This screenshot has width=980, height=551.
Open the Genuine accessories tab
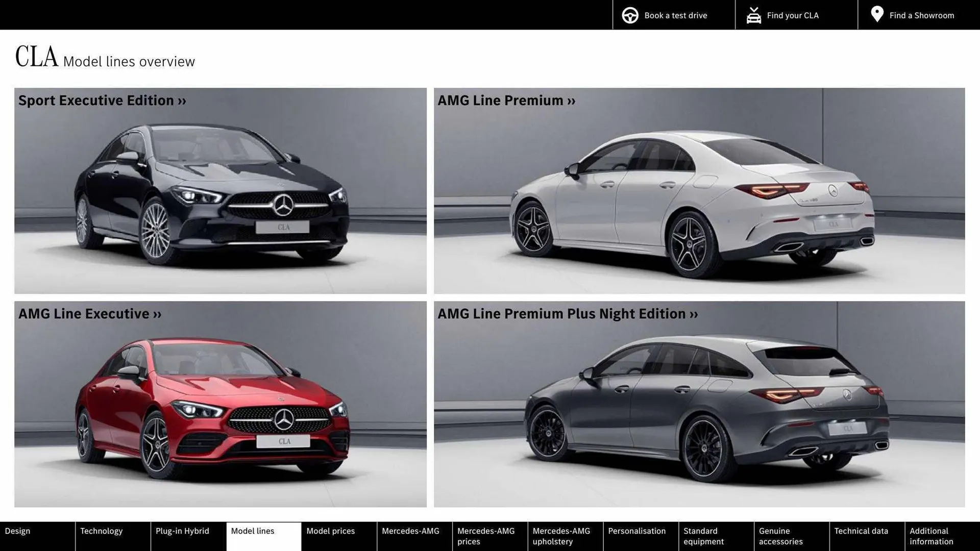click(x=780, y=536)
